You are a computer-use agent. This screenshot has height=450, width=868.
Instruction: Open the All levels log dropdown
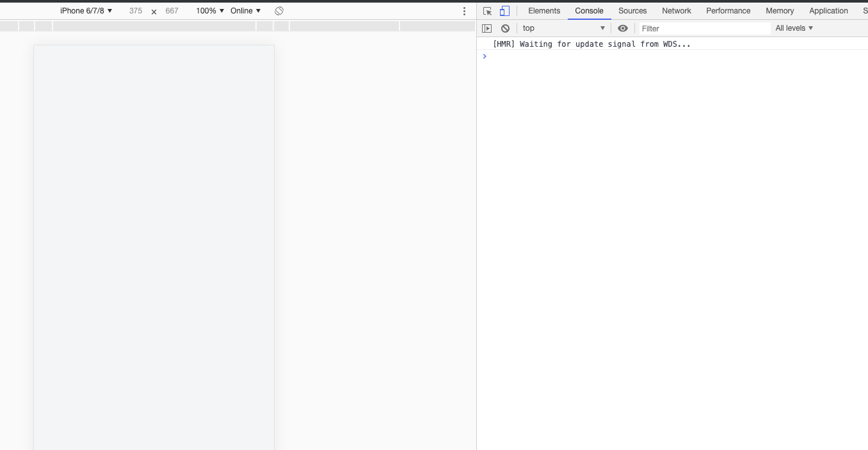[794, 28]
